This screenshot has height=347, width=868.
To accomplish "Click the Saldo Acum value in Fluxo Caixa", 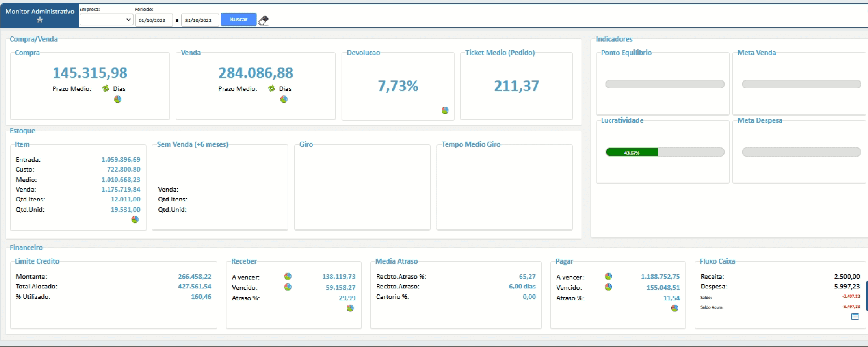I will [x=851, y=307].
